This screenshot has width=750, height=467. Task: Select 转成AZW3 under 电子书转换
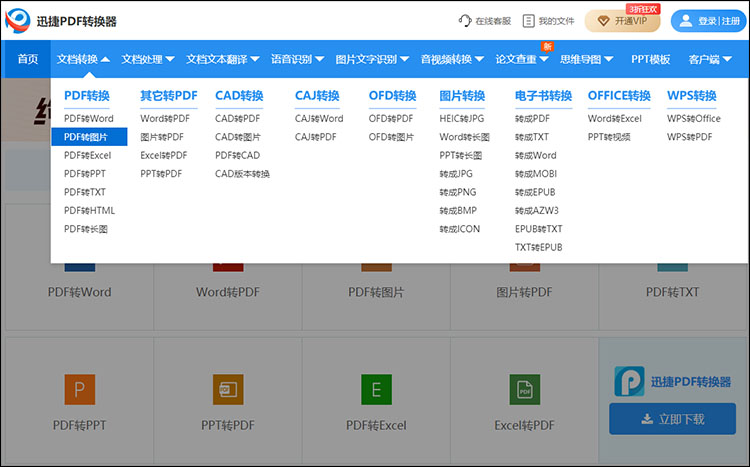coord(536,211)
